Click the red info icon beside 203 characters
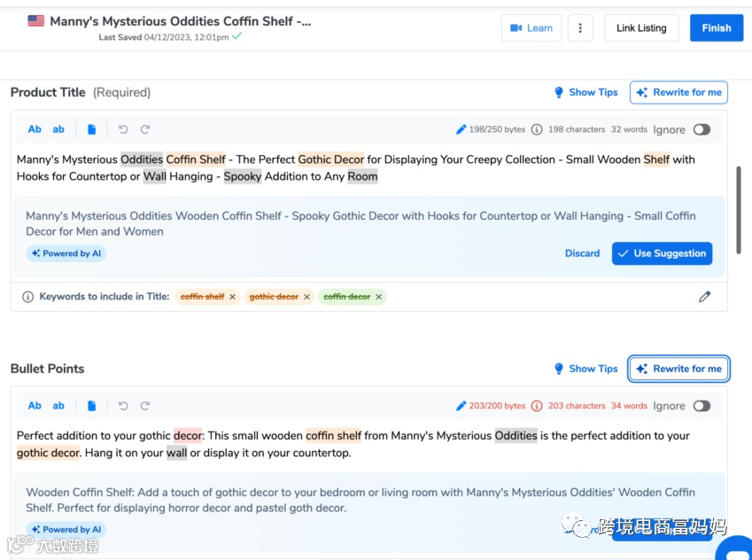This screenshot has width=752, height=560. click(x=537, y=406)
